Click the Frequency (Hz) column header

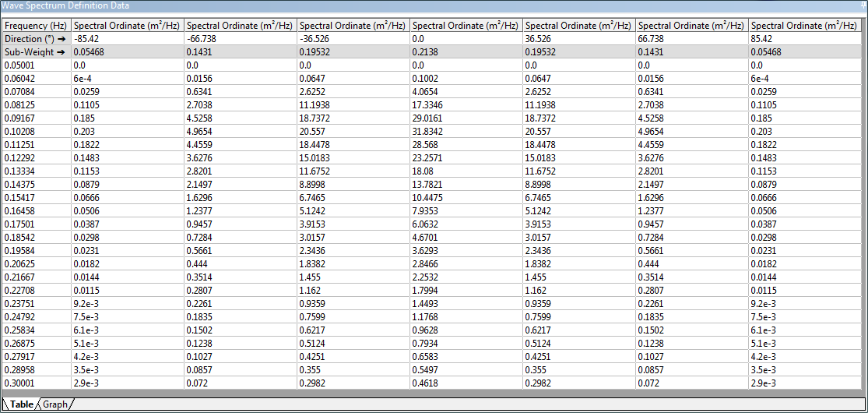click(37, 26)
